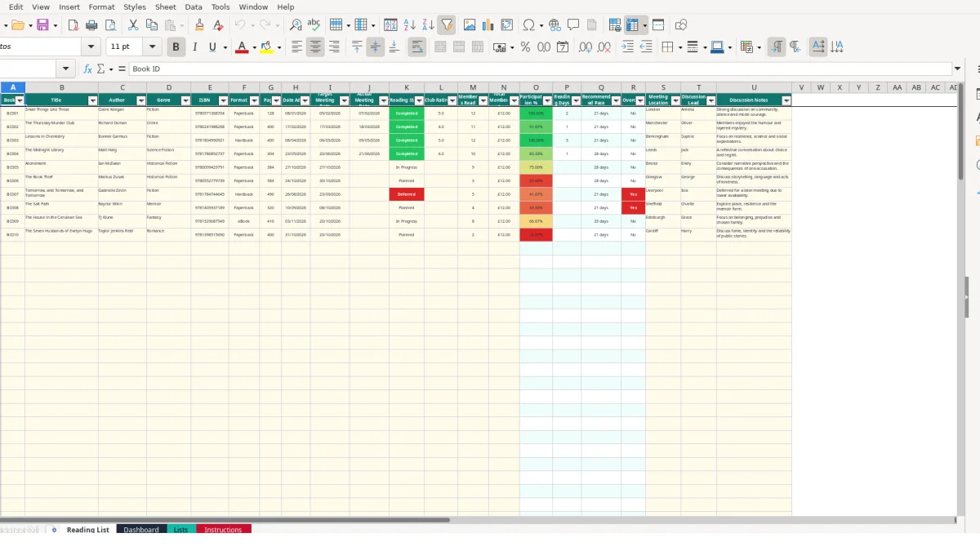
Task: Click the Cut scissors icon
Action: (x=133, y=25)
